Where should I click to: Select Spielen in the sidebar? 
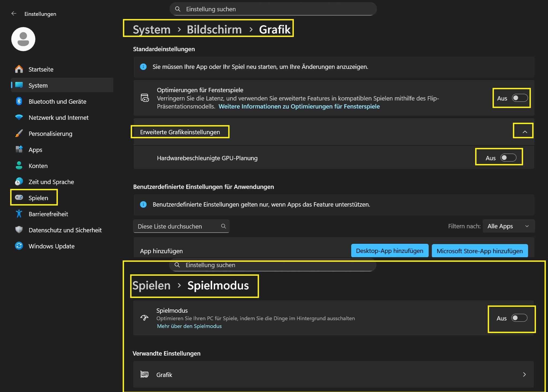pos(38,198)
